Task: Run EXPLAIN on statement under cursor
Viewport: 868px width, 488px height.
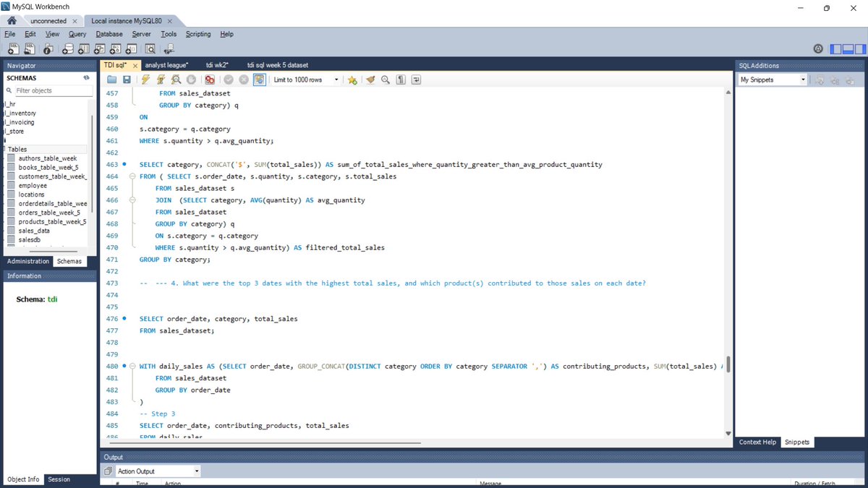Action: pyautogui.click(x=176, y=80)
